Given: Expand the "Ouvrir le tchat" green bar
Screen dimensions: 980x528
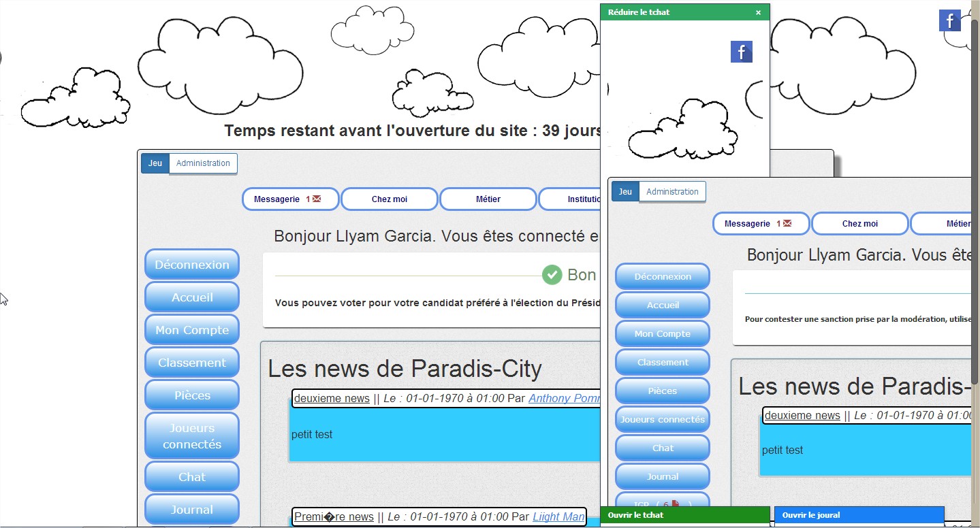Looking at the screenshot, I should (x=684, y=515).
